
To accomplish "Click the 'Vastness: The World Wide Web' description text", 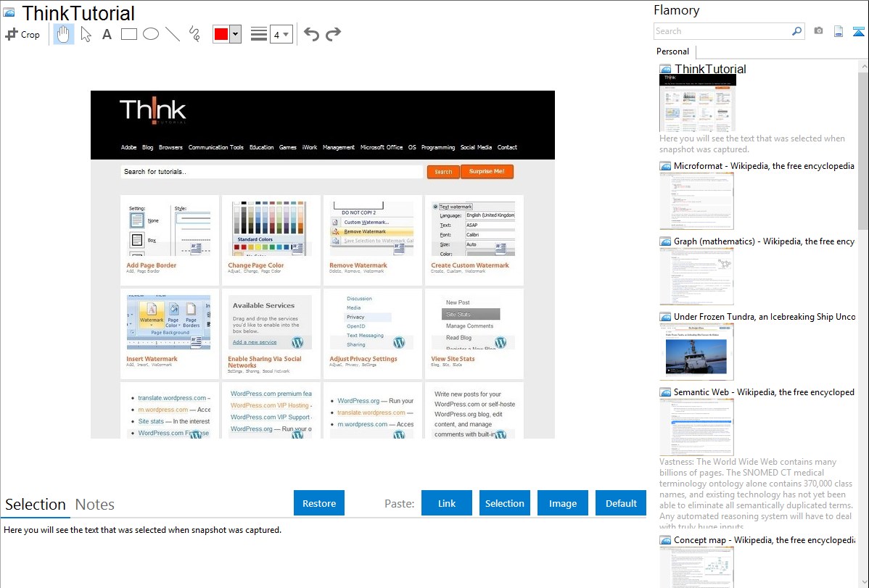I will click(x=756, y=494).
